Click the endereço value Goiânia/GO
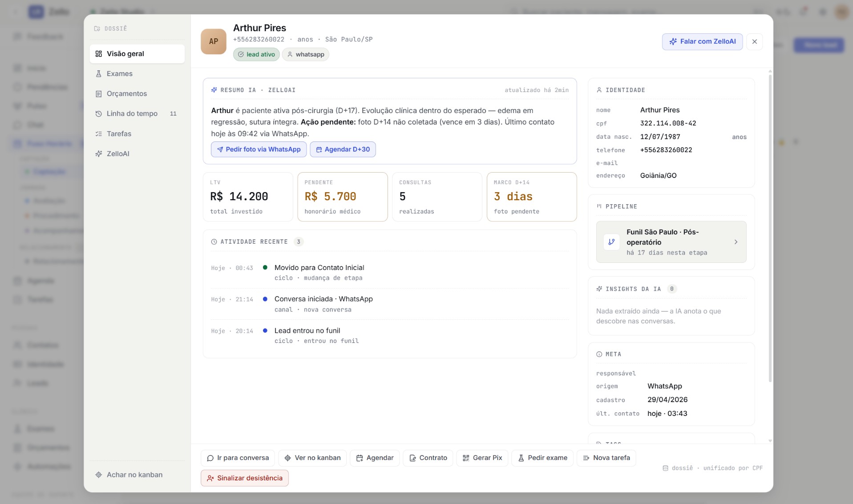 658,176
